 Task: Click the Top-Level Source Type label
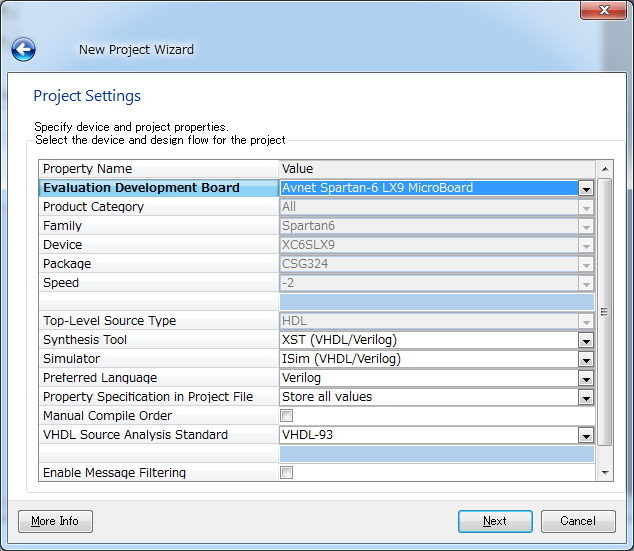[x=110, y=321]
